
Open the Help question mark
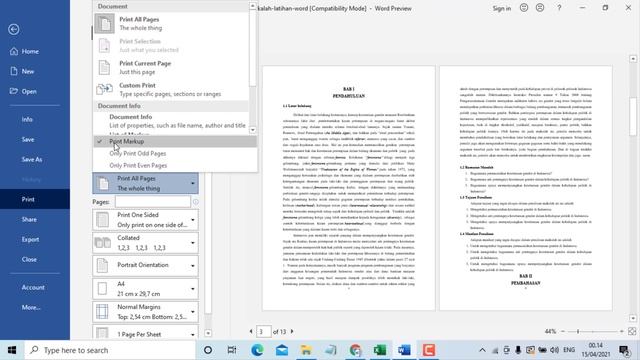click(559, 8)
